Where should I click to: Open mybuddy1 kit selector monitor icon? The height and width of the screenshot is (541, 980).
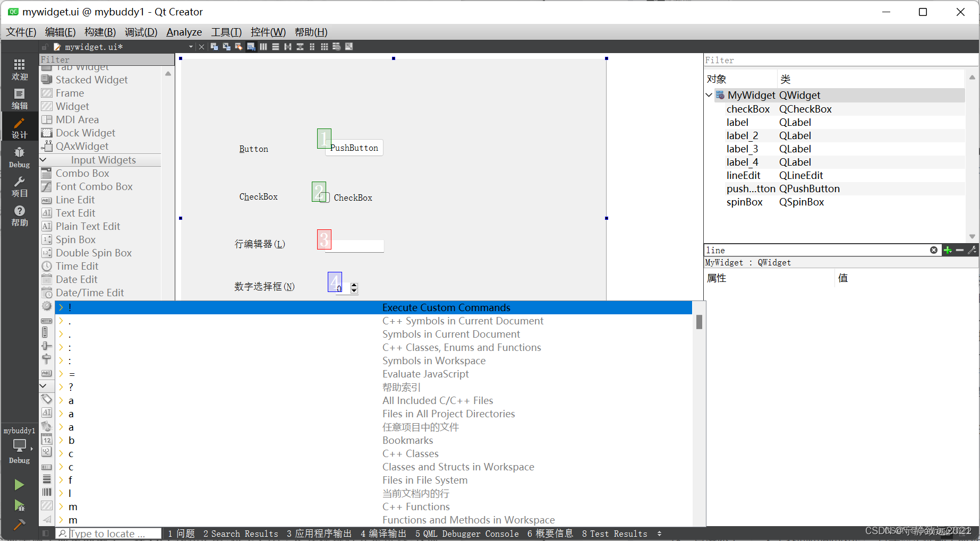click(19, 446)
